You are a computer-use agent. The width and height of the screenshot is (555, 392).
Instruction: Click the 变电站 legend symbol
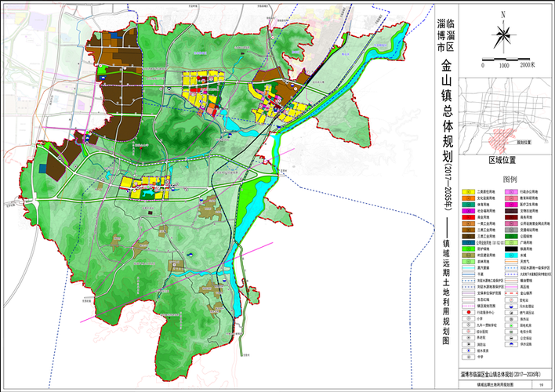pyautogui.click(x=511, y=300)
